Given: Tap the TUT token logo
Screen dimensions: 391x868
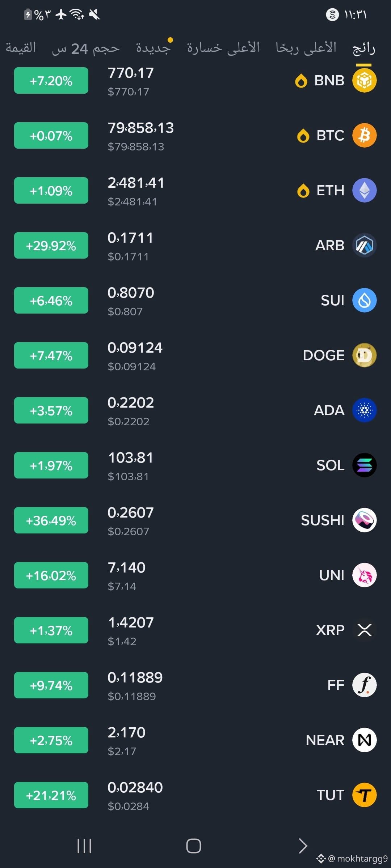Looking at the screenshot, I should (365, 795).
